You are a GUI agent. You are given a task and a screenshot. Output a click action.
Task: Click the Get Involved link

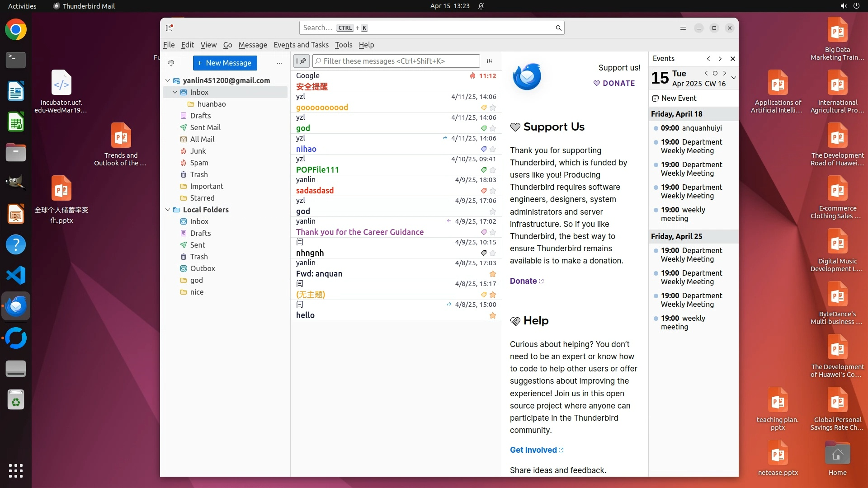[x=533, y=450]
